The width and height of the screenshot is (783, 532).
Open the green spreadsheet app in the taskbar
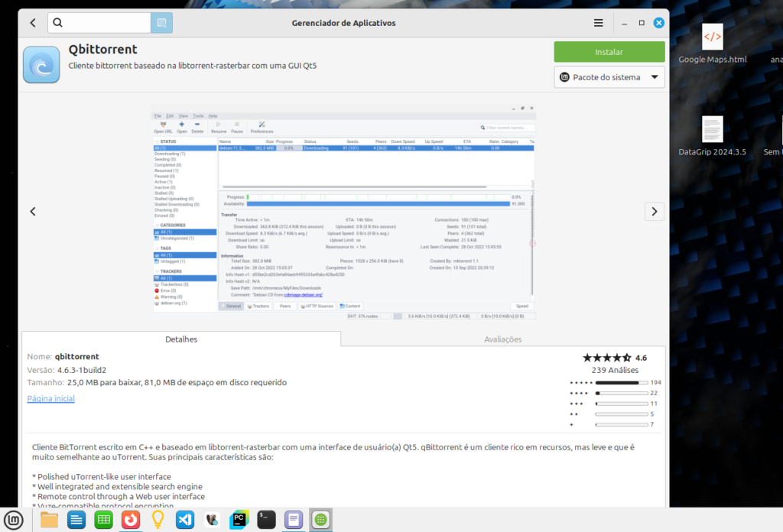coord(104,520)
